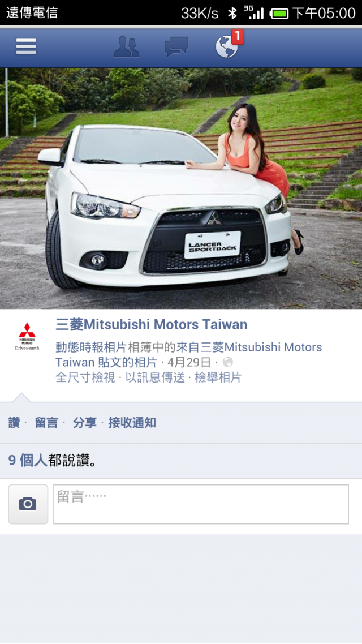Open 全尺寸檢視 full size view
The width and height of the screenshot is (362, 644).
(x=85, y=377)
